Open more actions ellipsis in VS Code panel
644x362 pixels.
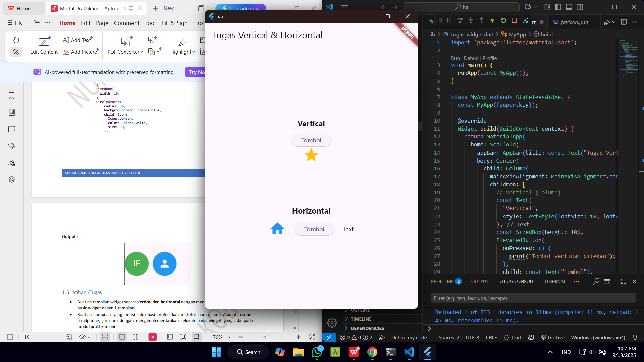[x=576, y=281]
